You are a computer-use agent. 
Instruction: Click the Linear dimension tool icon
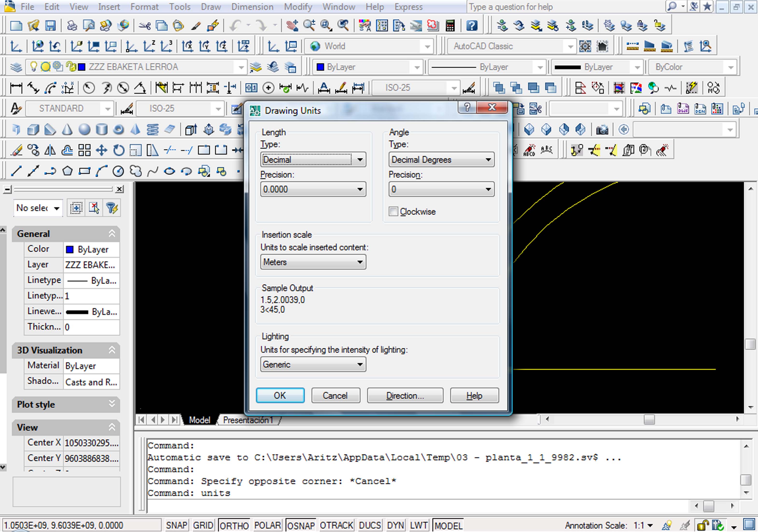(x=16, y=88)
